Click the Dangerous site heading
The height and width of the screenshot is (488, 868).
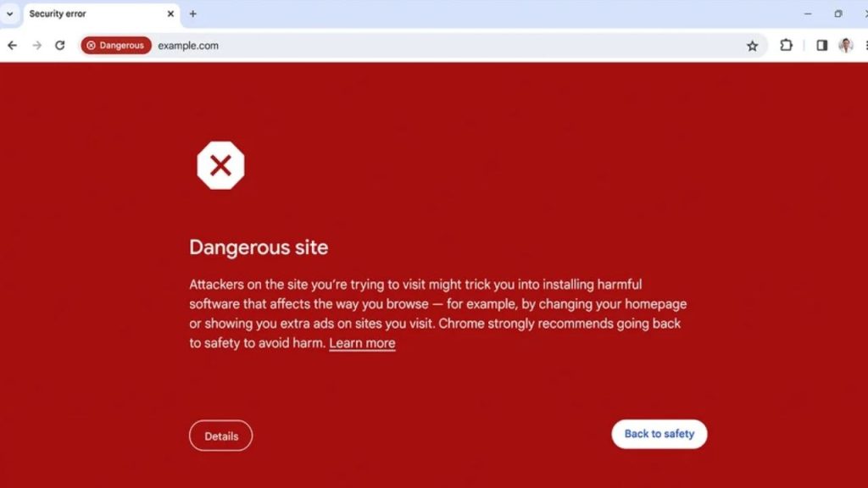point(259,247)
